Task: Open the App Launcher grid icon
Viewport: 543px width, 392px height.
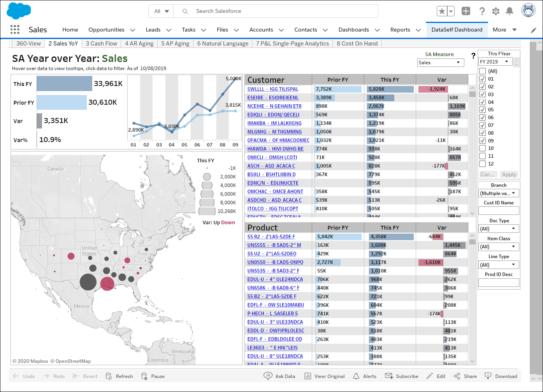Action: point(15,30)
